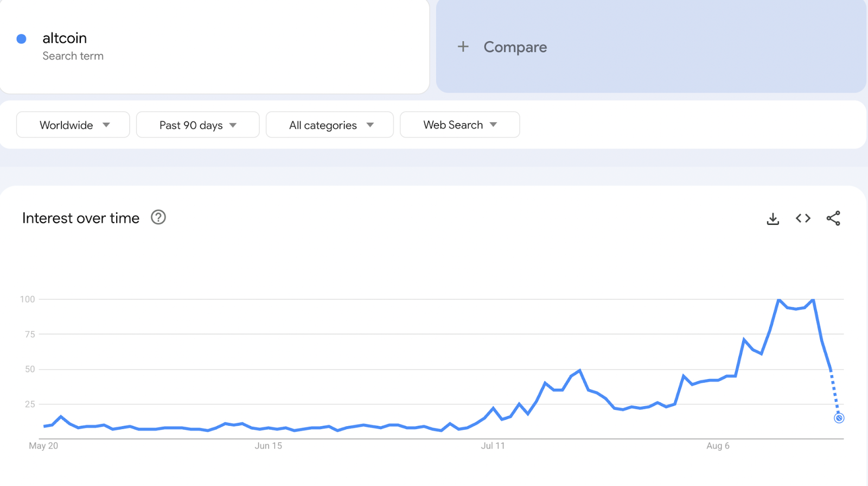Click the May 20 axis label
Viewport: 868px width, 486px height.
tap(43, 445)
